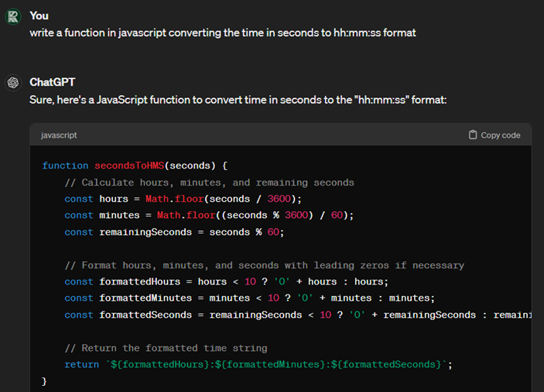This screenshot has width=544, height=392.
Task: Click the 'const formattedMinutes' line
Action: [249, 298]
